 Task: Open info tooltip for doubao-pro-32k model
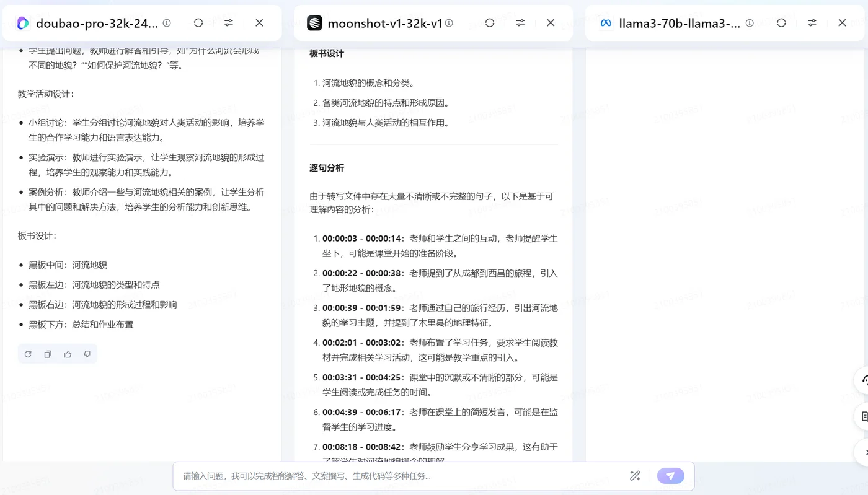coord(167,23)
